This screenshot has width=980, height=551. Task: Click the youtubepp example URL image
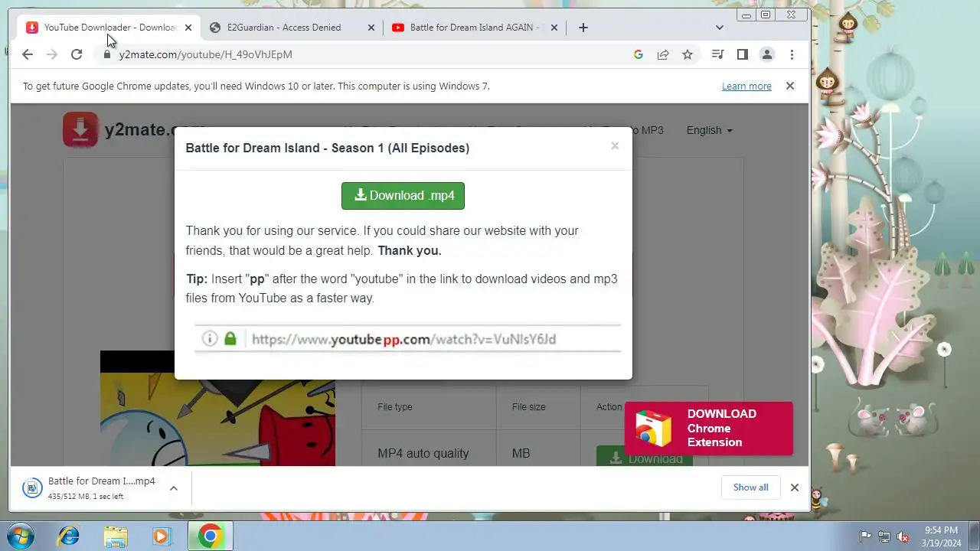(407, 339)
